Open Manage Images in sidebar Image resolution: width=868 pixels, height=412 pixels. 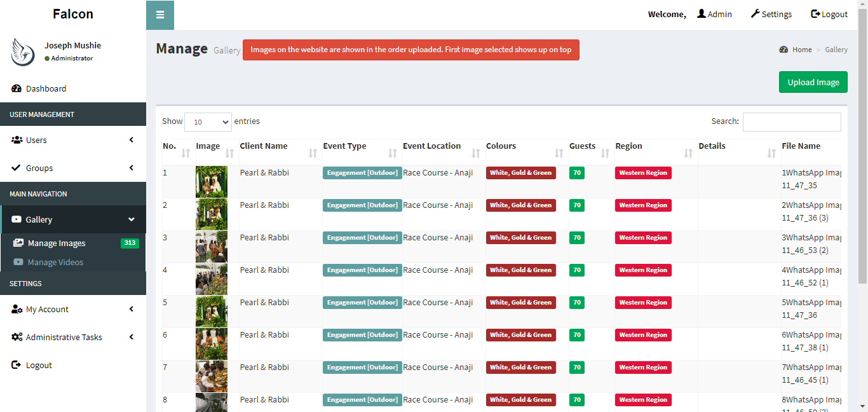pos(57,243)
